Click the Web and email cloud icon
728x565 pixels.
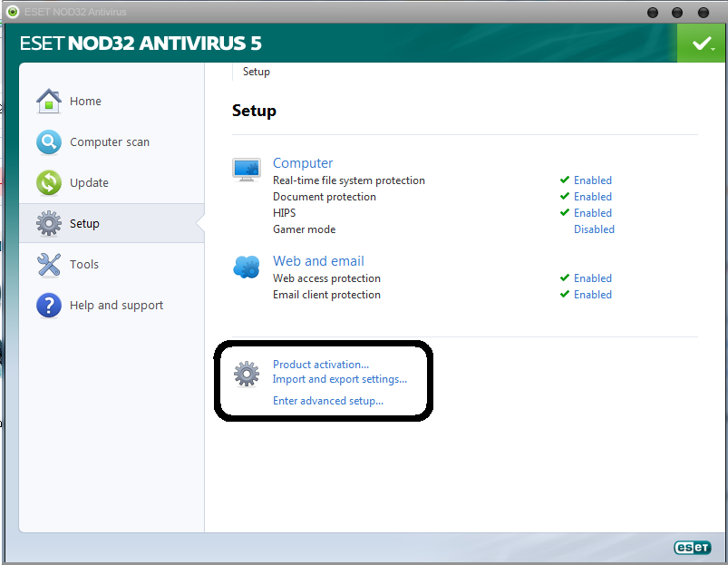(x=247, y=268)
